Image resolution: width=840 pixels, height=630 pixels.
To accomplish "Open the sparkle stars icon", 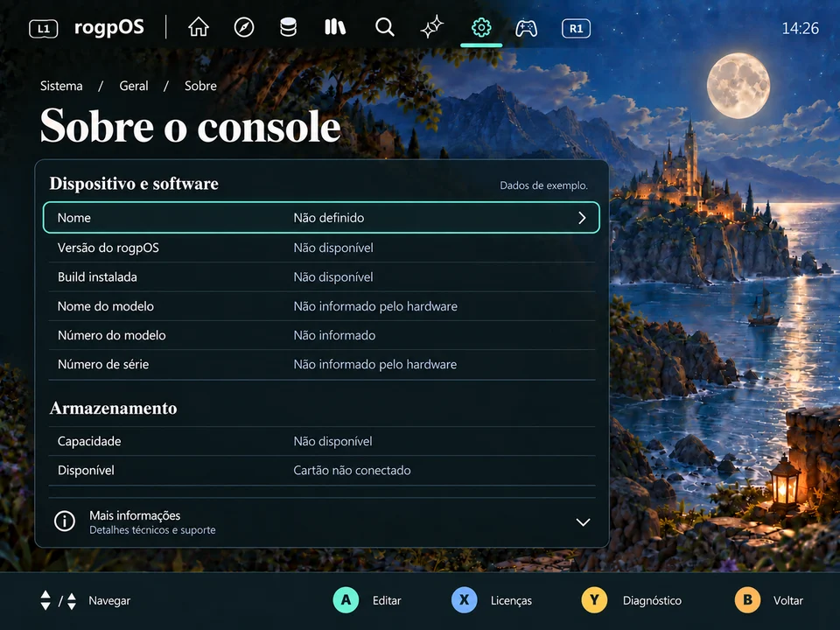I will coord(432,27).
